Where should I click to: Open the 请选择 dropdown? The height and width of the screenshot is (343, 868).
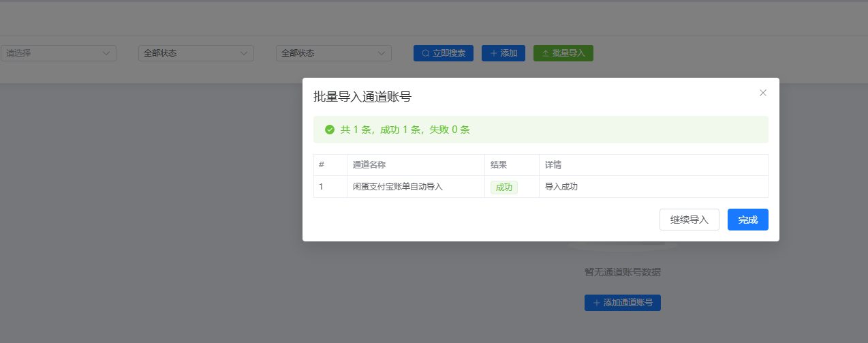pyautogui.click(x=58, y=53)
